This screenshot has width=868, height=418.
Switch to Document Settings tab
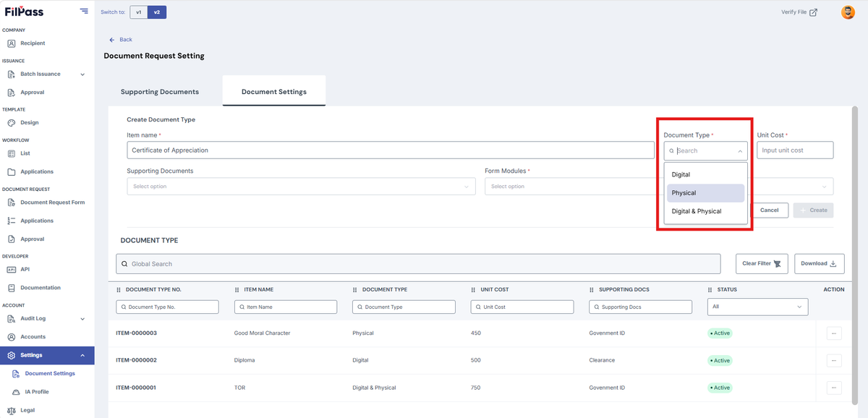[x=274, y=91]
